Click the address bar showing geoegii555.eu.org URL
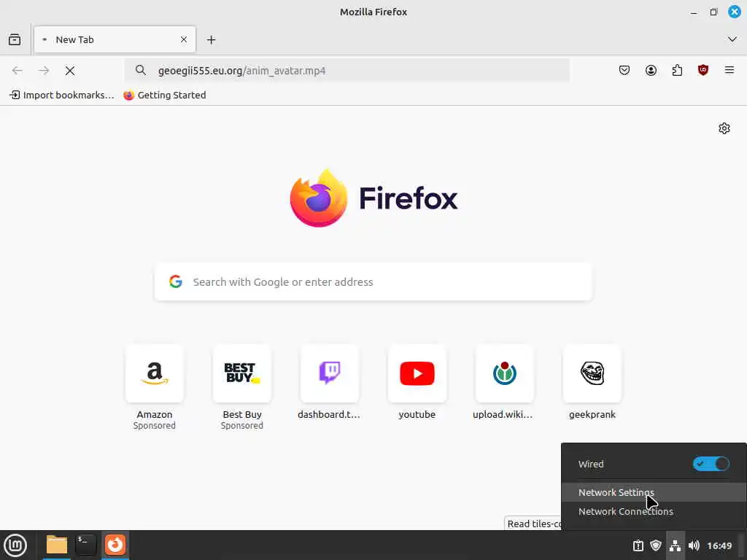The width and height of the screenshot is (747, 560). point(347,71)
